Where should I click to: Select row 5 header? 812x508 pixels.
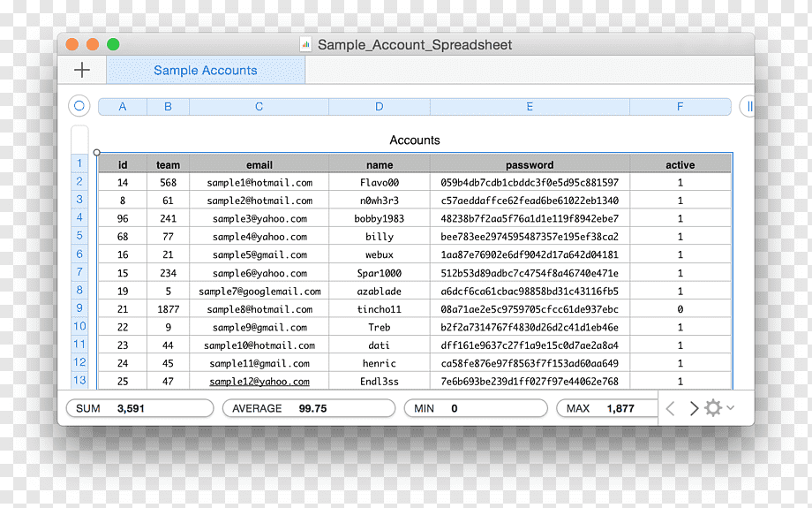click(79, 235)
